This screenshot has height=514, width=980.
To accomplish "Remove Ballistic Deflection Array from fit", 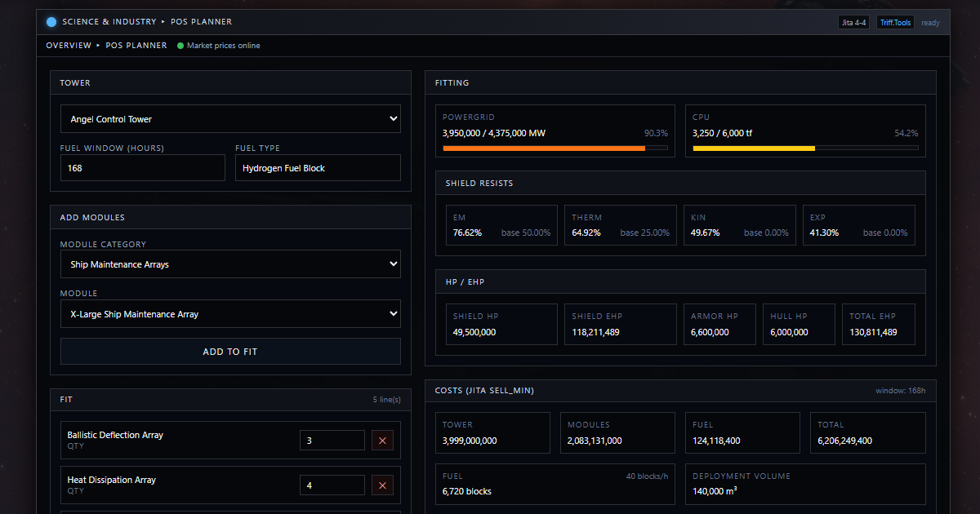I will [x=382, y=441].
